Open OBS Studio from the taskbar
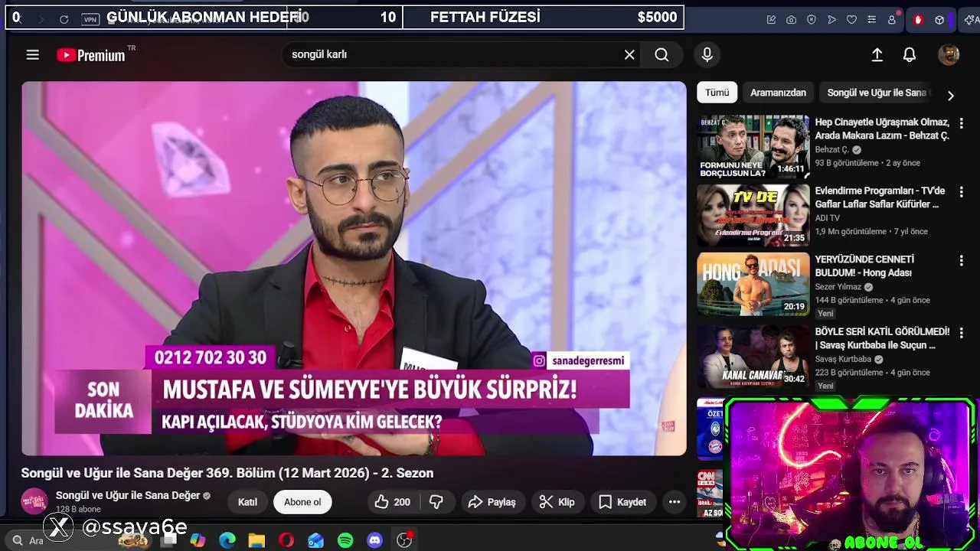Screen dimensions: 980x551 (x=404, y=540)
